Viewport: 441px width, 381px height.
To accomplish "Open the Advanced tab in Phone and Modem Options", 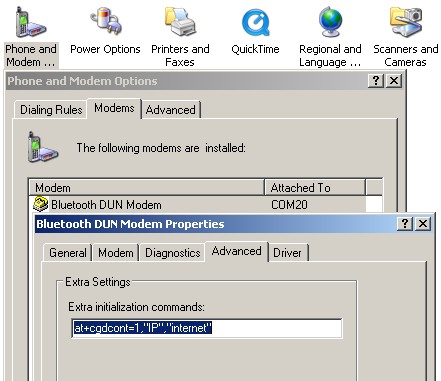I will (x=171, y=110).
